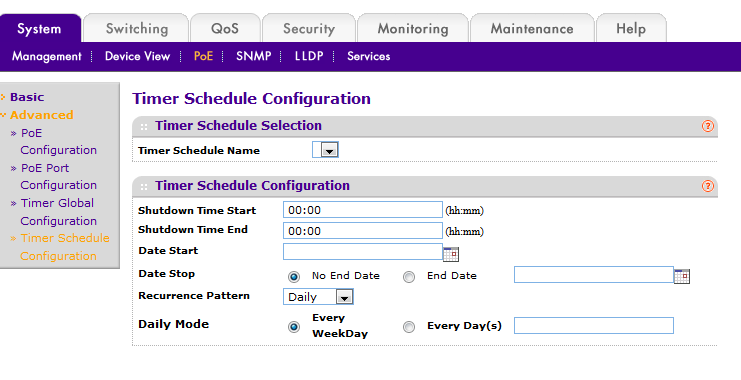Go to the Monitoring tab
This screenshot has height=380, width=741.
pos(413,29)
